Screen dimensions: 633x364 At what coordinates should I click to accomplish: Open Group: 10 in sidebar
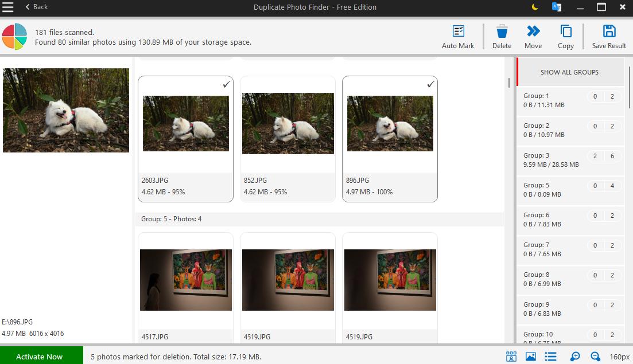pos(570,335)
